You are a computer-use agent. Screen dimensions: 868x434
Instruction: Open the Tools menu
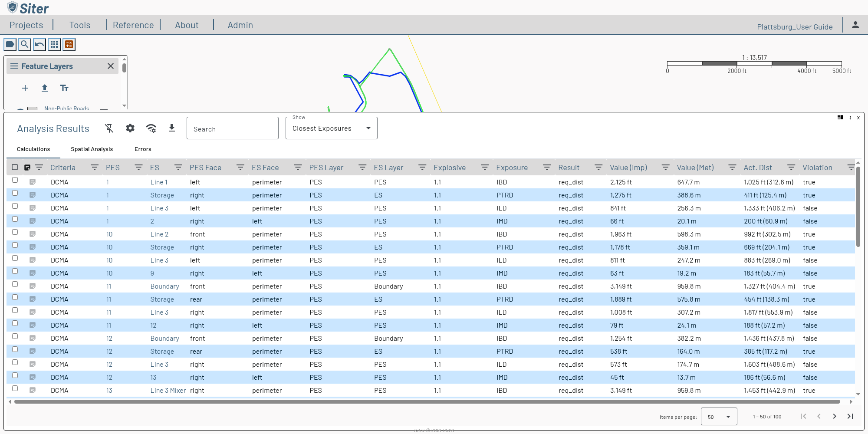80,25
